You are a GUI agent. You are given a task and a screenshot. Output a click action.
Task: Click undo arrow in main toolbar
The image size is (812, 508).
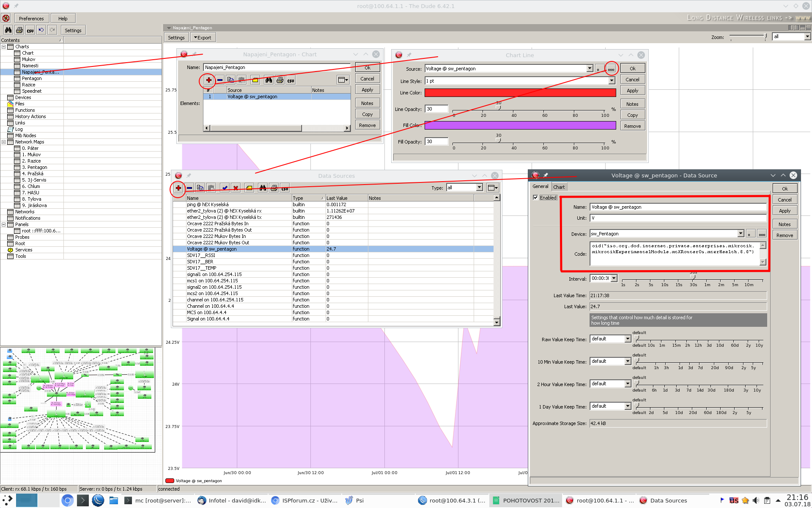41,30
